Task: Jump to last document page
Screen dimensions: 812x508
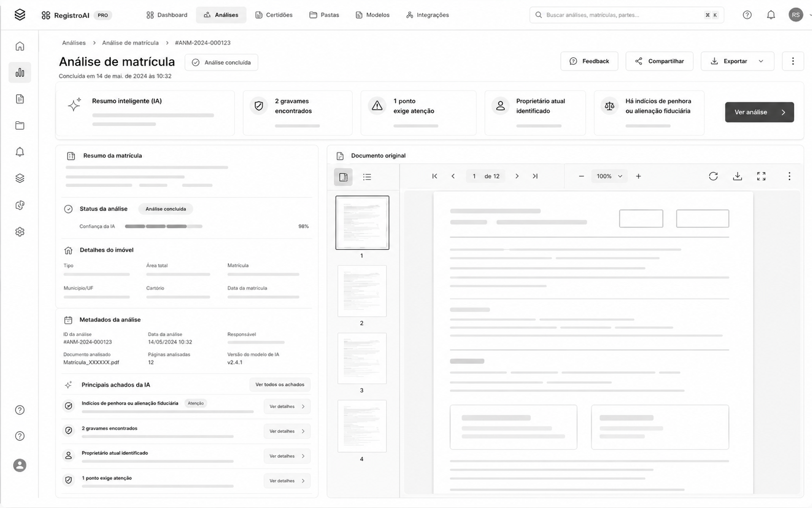Action: (535, 176)
